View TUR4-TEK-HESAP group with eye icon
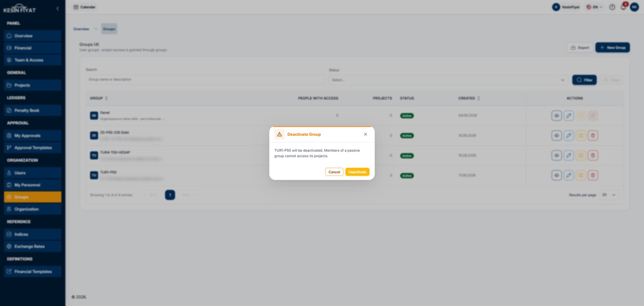The height and width of the screenshot is (306, 644). tap(557, 155)
